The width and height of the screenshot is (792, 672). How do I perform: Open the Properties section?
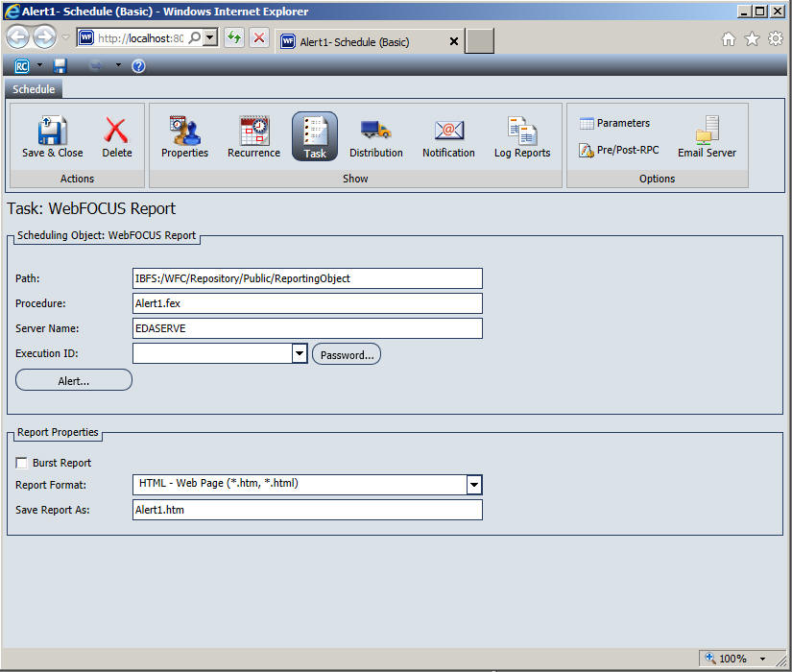[184, 137]
